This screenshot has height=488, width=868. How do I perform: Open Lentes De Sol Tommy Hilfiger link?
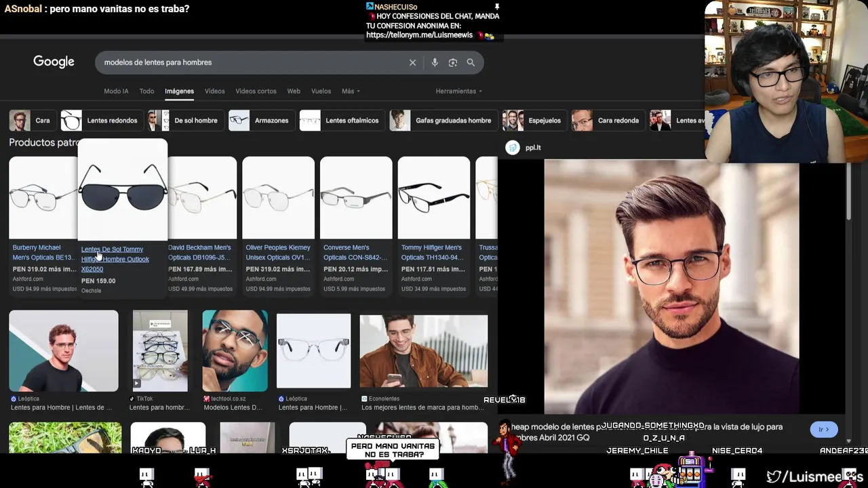pyautogui.click(x=115, y=259)
